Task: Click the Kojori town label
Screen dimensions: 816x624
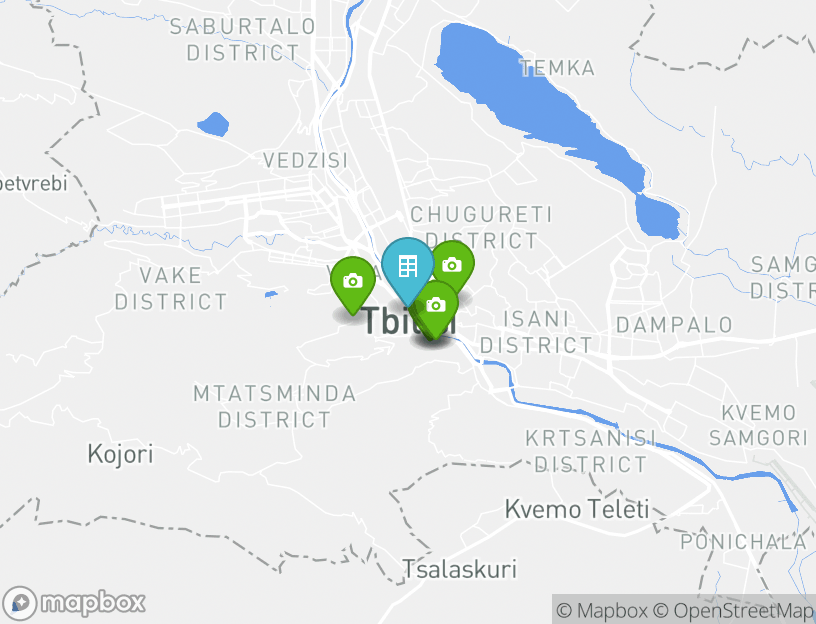Action: pos(120,454)
